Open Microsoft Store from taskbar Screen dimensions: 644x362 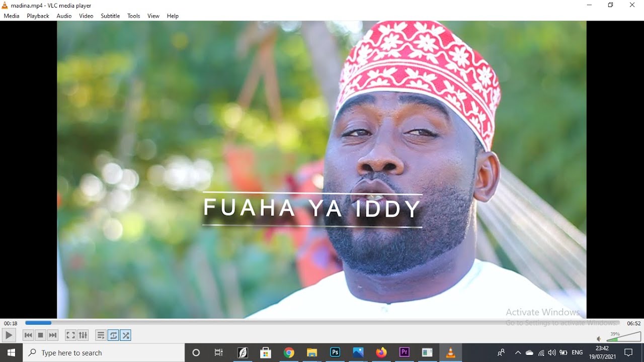tap(266, 352)
